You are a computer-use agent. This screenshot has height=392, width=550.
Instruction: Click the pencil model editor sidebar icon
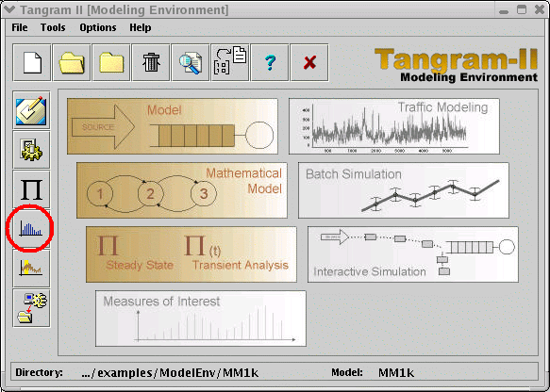(31, 110)
